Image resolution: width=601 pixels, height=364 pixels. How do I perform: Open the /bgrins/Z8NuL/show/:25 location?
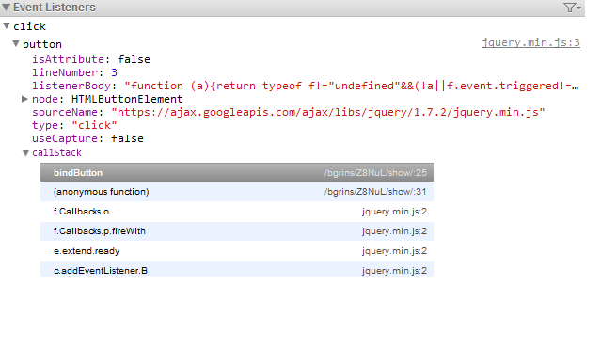pyautogui.click(x=375, y=173)
